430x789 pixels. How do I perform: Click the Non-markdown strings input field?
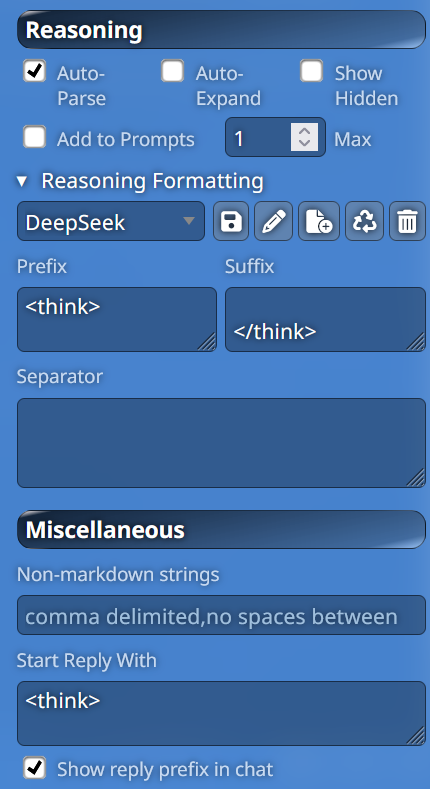(x=221, y=615)
